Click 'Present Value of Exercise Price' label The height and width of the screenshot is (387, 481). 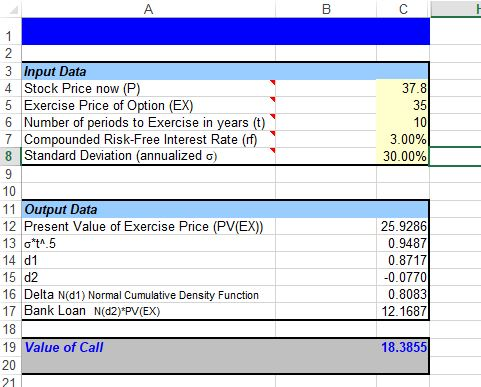tap(144, 227)
